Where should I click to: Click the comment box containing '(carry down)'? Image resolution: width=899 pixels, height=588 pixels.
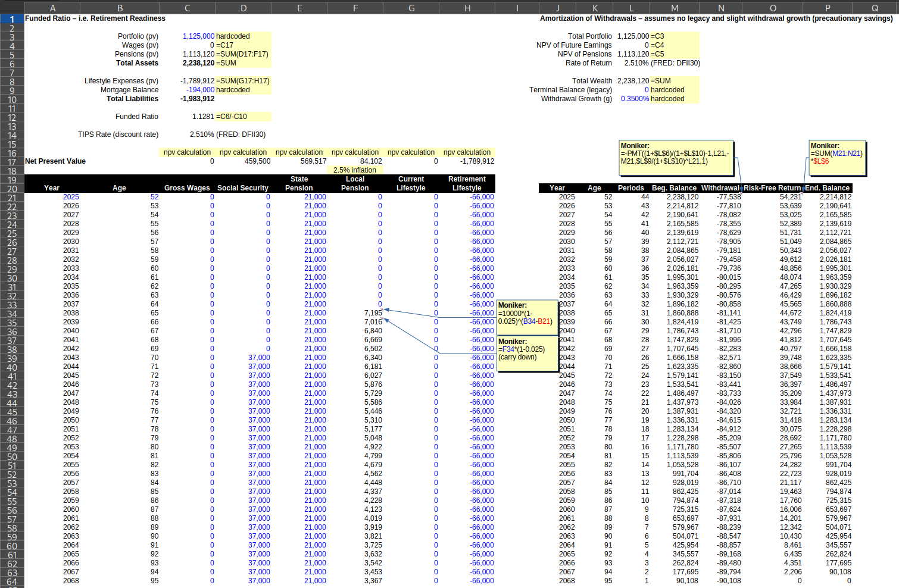click(x=526, y=354)
